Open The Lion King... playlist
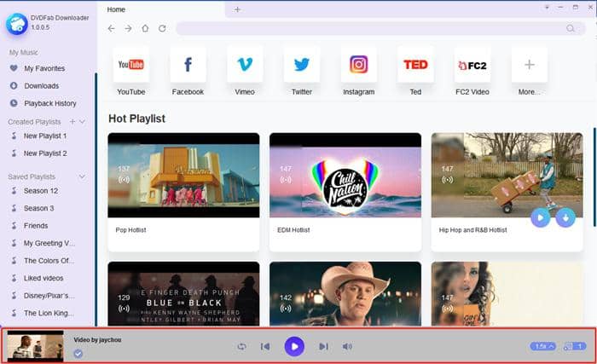This screenshot has height=364, width=597. (x=49, y=314)
